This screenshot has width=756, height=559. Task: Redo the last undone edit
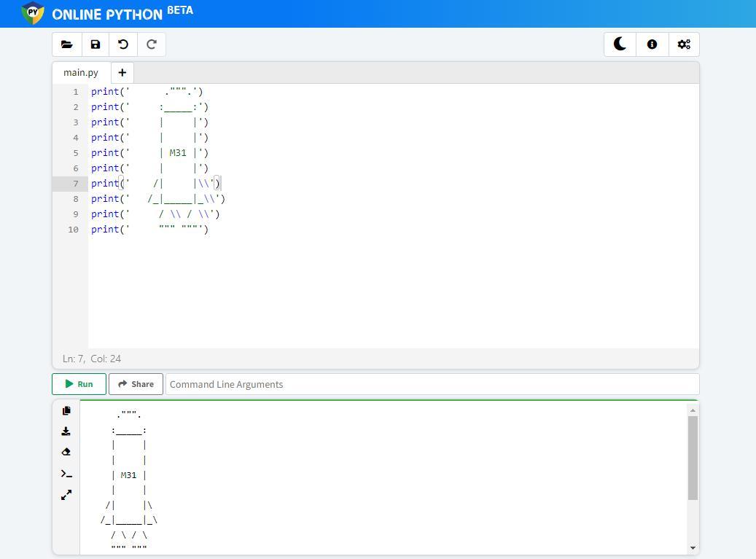pyautogui.click(x=152, y=44)
